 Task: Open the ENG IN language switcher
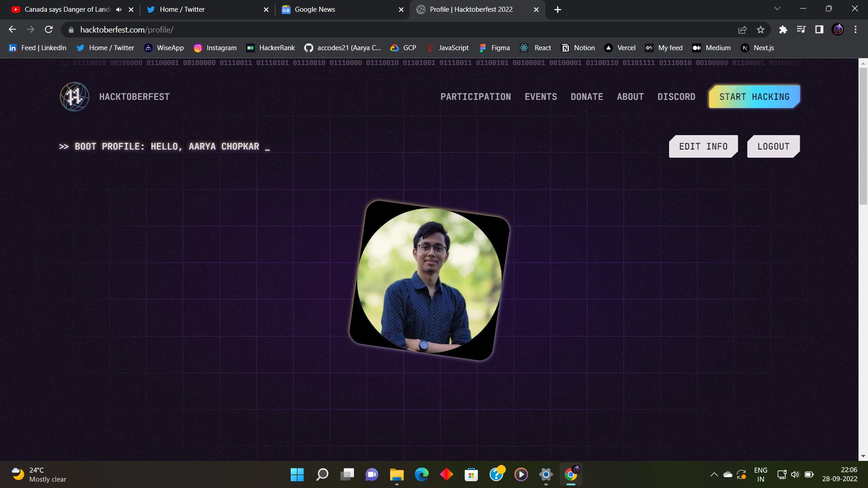coord(761,474)
